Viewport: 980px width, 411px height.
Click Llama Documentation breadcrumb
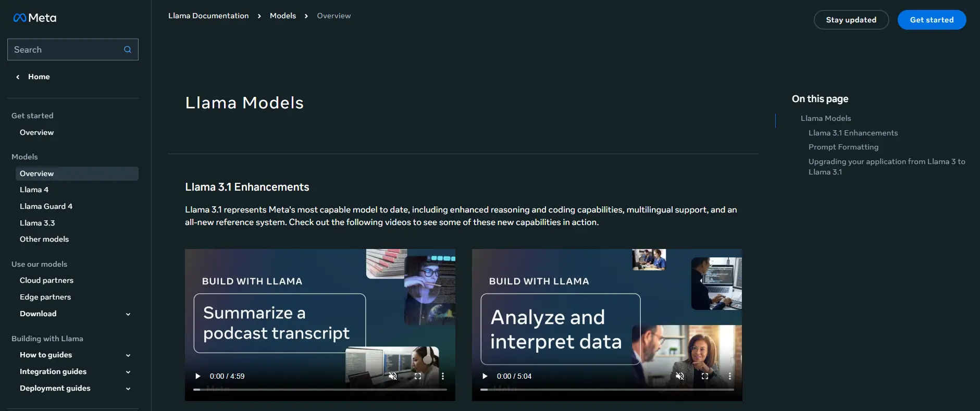208,16
